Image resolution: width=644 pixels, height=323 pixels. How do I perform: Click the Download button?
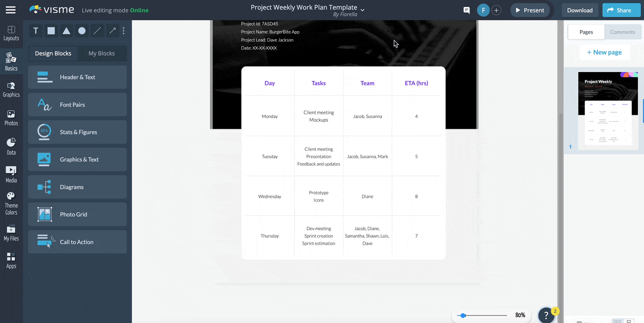pyautogui.click(x=580, y=10)
